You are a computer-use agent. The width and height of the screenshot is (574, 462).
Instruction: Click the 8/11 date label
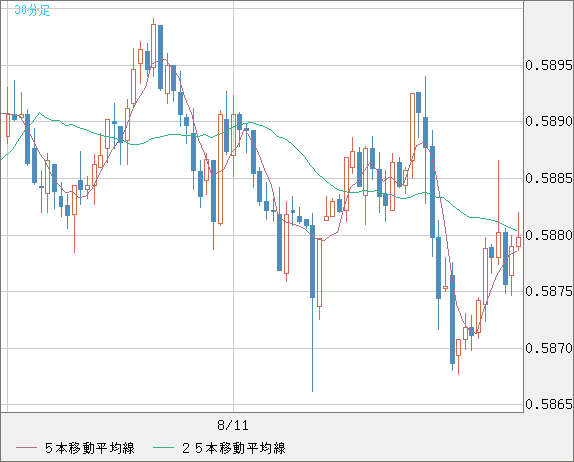click(233, 425)
